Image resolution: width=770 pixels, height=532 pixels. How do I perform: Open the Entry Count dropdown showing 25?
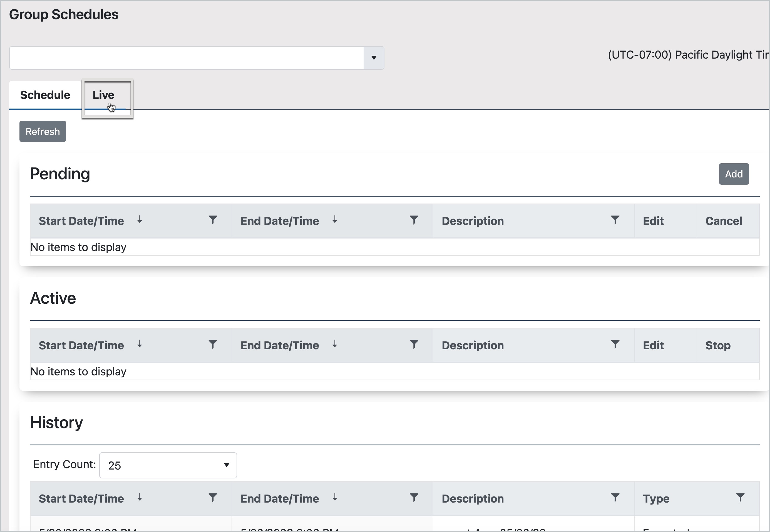click(167, 465)
